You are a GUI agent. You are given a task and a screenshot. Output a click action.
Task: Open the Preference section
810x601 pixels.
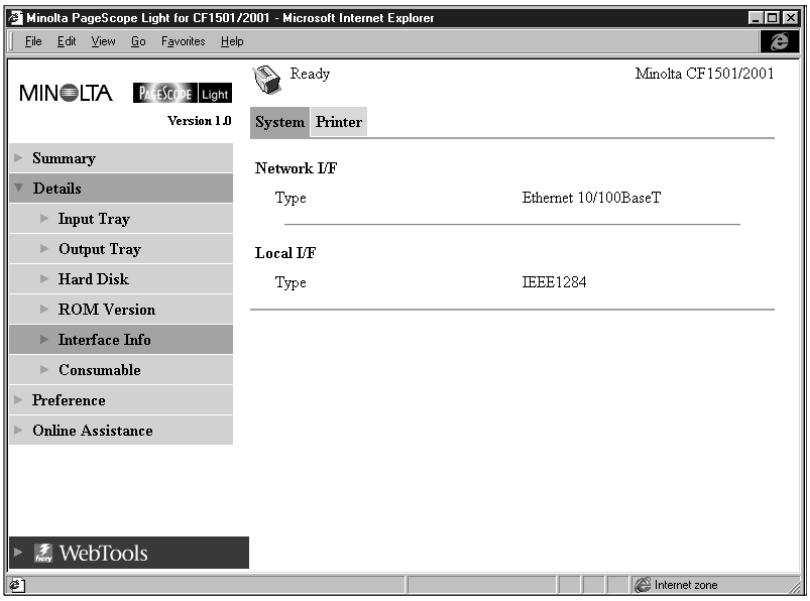121,400
